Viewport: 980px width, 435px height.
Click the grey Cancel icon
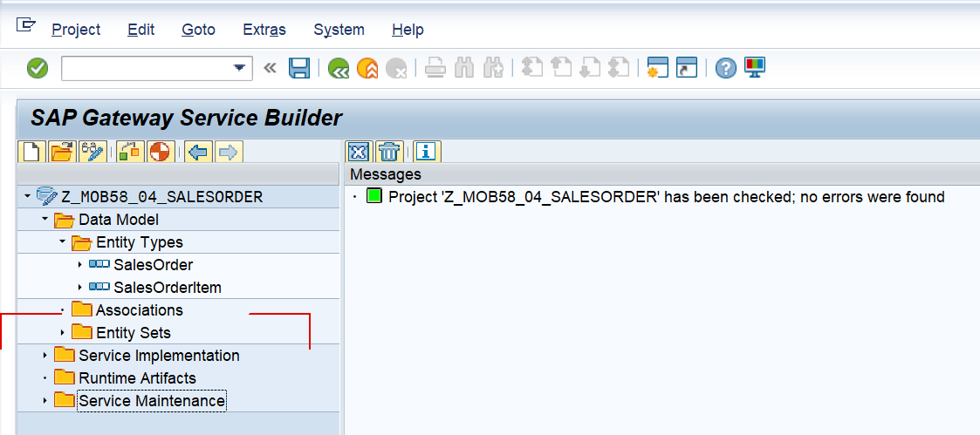396,68
